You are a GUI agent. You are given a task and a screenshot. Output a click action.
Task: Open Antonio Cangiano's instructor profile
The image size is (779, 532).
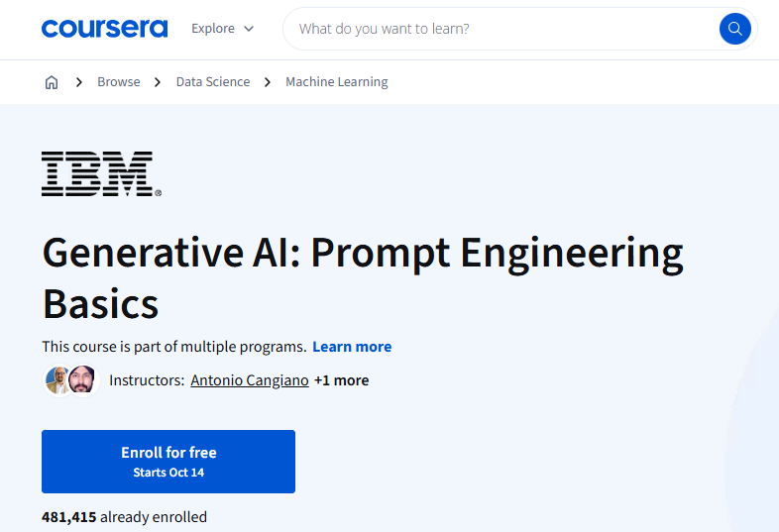point(250,380)
